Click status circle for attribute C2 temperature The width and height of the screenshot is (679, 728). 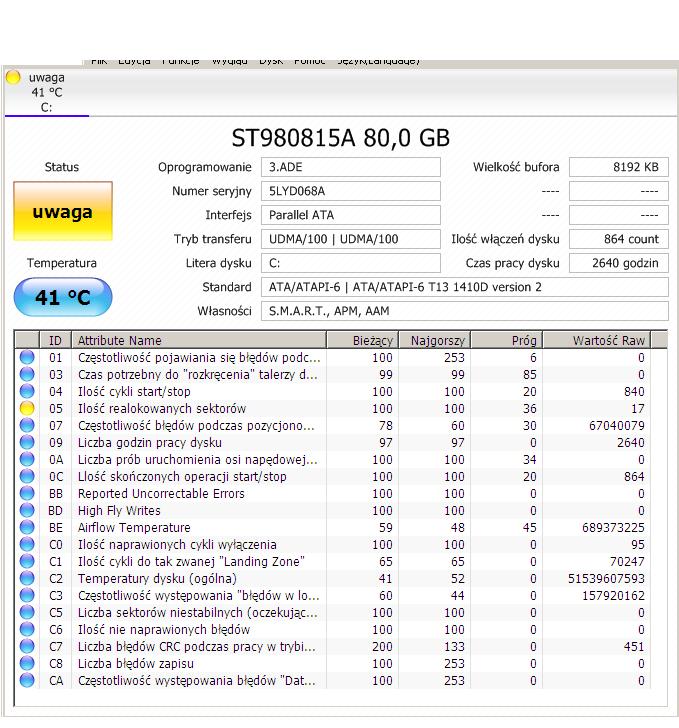(27, 578)
